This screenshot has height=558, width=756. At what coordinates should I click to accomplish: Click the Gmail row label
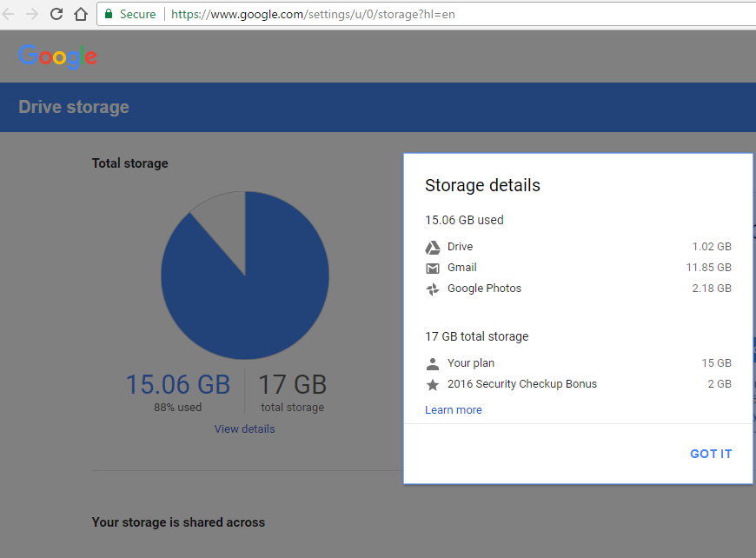(x=462, y=267)
